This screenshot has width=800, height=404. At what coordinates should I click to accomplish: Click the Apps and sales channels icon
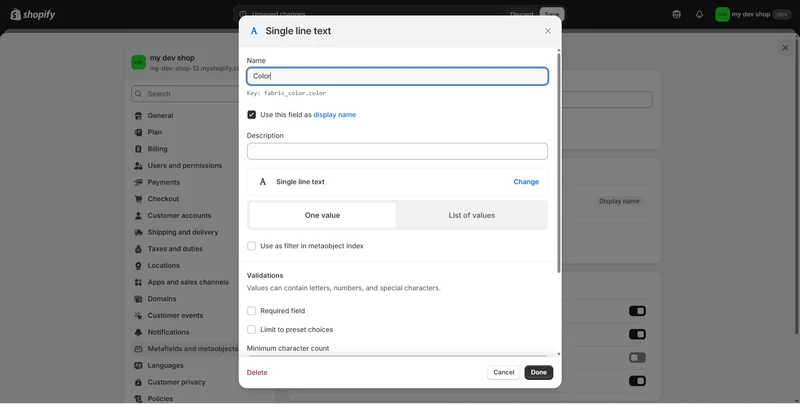(138, 282)
